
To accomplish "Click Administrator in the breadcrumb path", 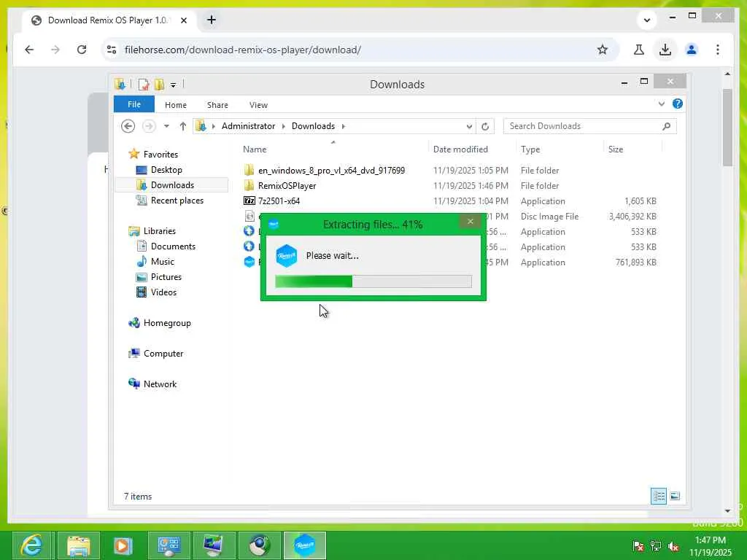I will [248, 126].
